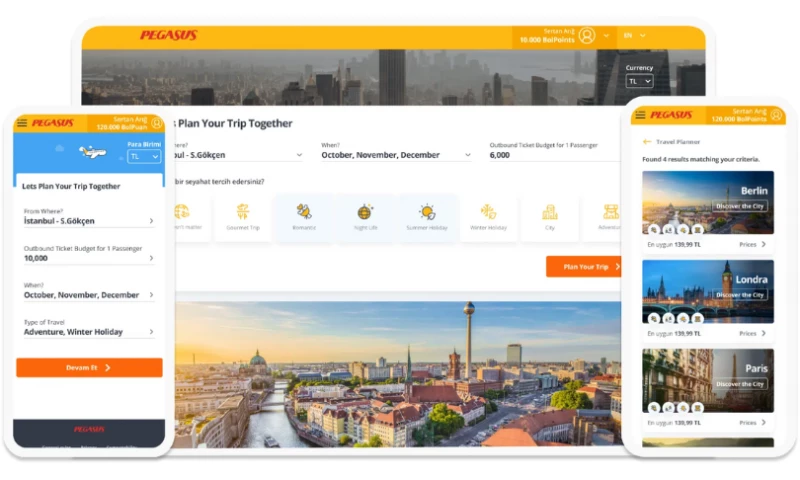
Task: Toggle the Romantic travel type card
Action: 304,217
